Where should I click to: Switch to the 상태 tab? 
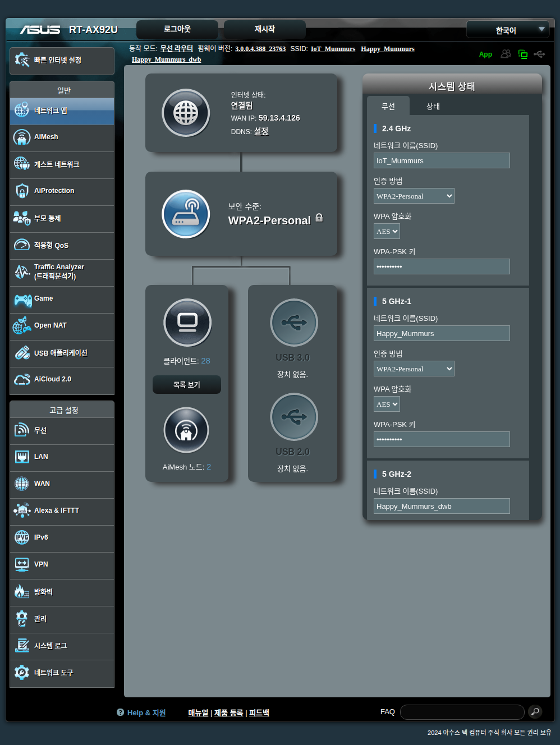tap(433, 106)
